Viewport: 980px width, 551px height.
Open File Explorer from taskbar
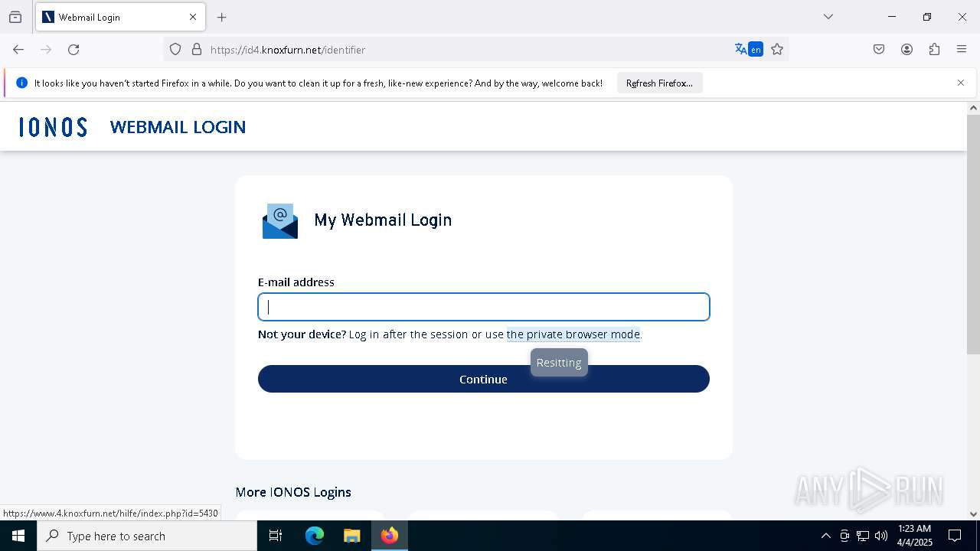(x=351, y=536)
